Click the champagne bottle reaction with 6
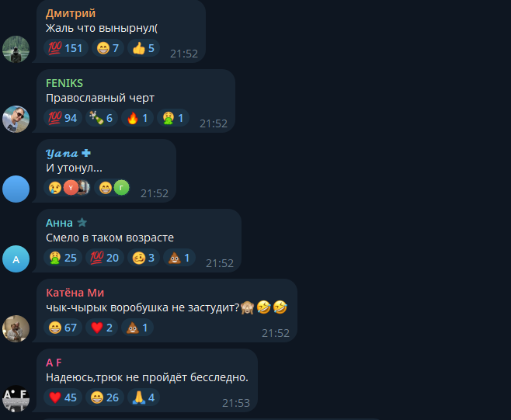This screenshot has height=420, width=511. click(102, 118)
